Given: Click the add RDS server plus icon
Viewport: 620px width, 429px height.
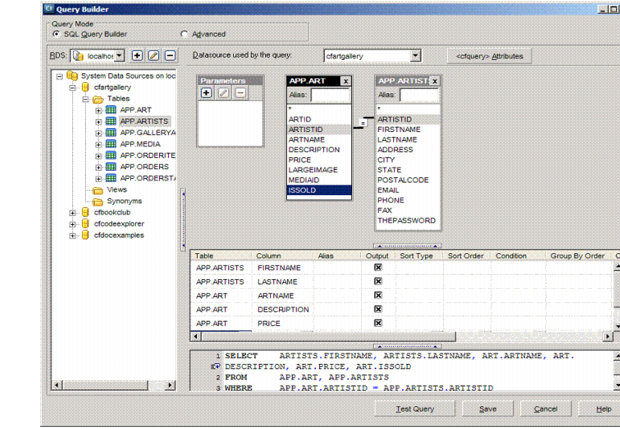Looking at the screenshot, I should (x=137, y=56).
